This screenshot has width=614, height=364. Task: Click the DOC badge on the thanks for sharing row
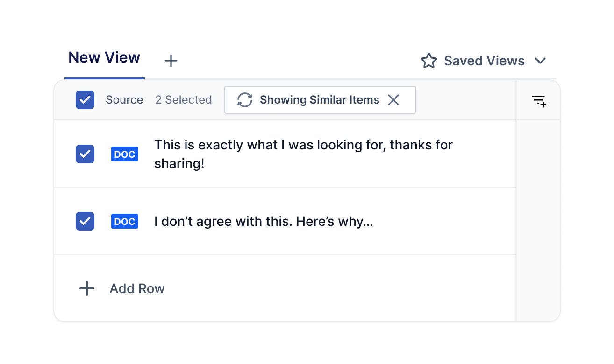(125, 154)
